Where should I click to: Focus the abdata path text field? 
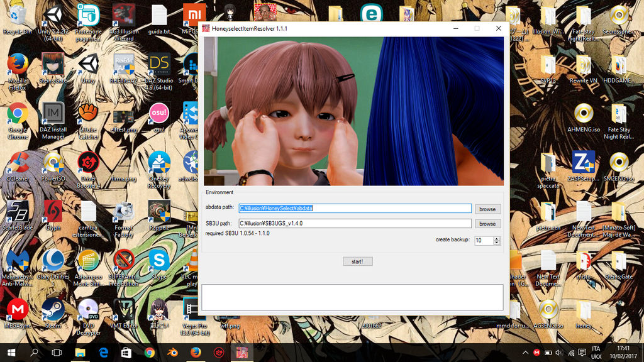pyautogui.click(x=355, y=209)
